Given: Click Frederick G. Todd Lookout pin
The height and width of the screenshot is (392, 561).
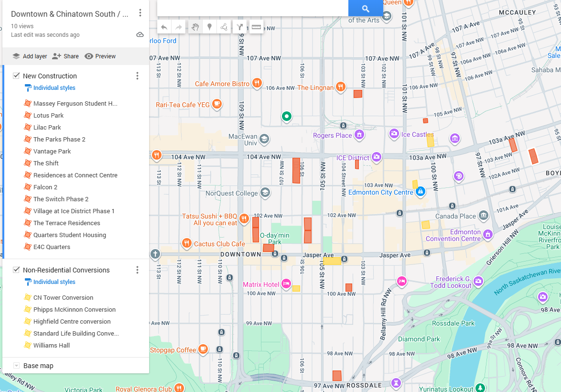Looking at the screenshot, I should (478, 282).
